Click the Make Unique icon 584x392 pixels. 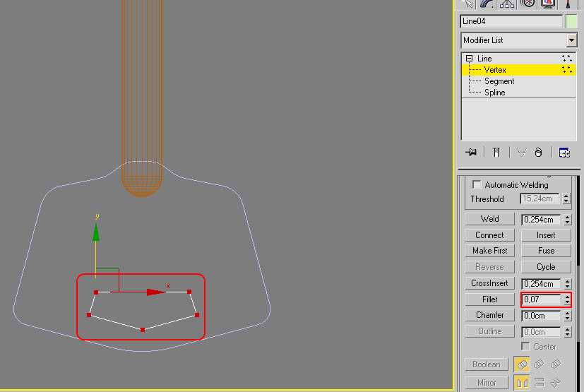coord(521,152)
